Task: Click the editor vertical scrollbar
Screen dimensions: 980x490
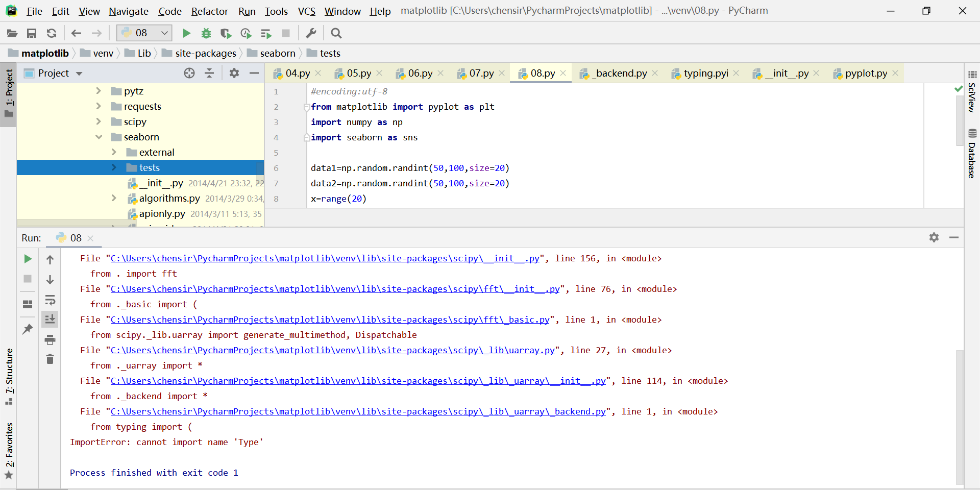Action: point(959,120)
